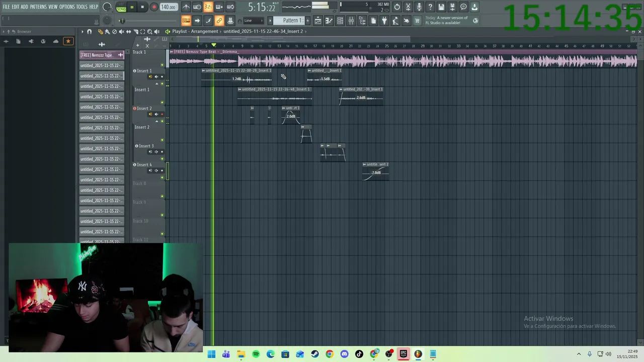Click the question mark help icon
Image resolution: width=644 pixels, height=362 pixels.
[x=430, y=7]
